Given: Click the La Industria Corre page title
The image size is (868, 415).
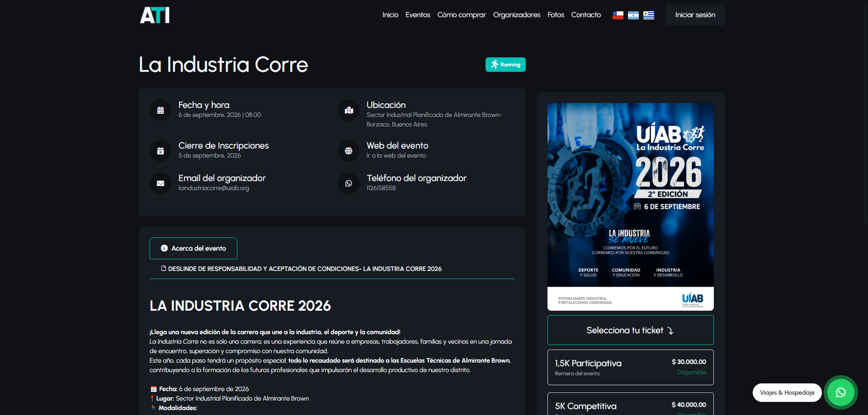Looking at the screenshot, I should 223,65.
